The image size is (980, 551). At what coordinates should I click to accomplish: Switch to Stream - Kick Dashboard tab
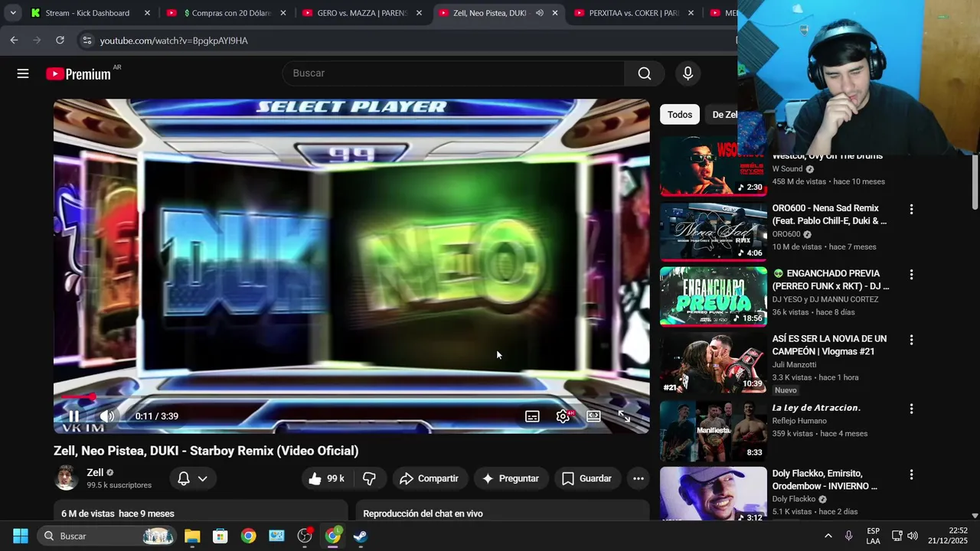pos(87,13)
